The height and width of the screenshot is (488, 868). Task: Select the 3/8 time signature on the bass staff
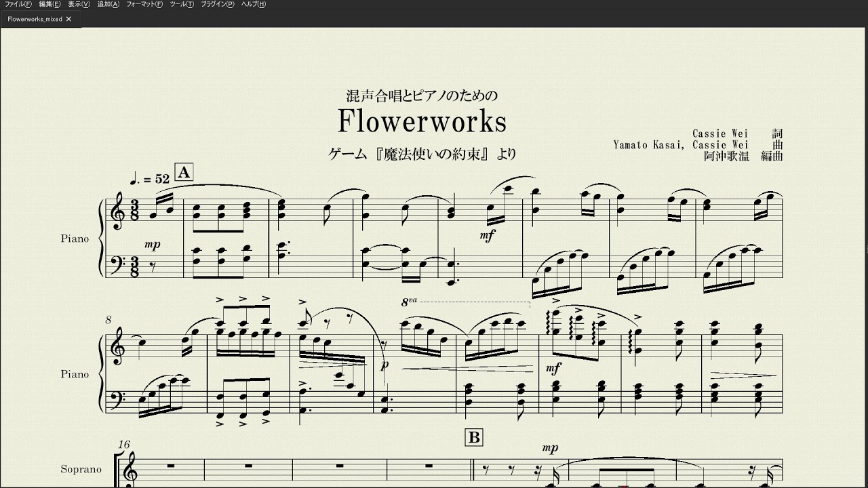tap(134, 266)
